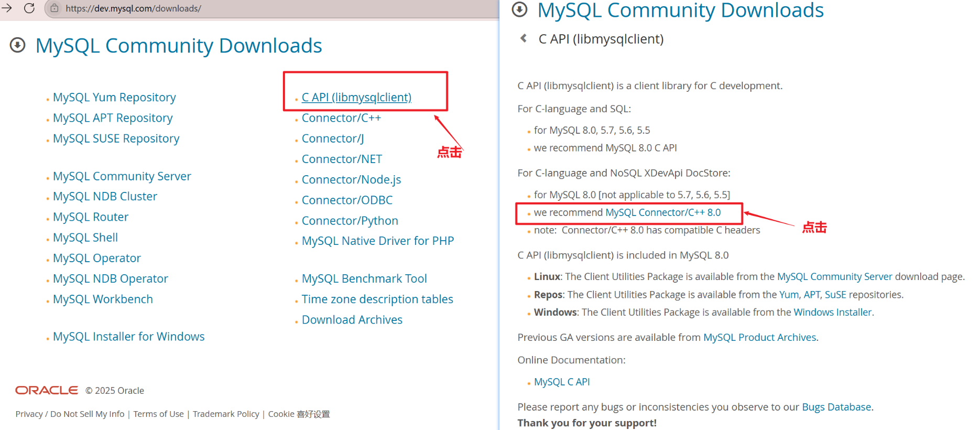Open Privacy / Do Not Sell My Info
The image size is (980, 430).
70,414
